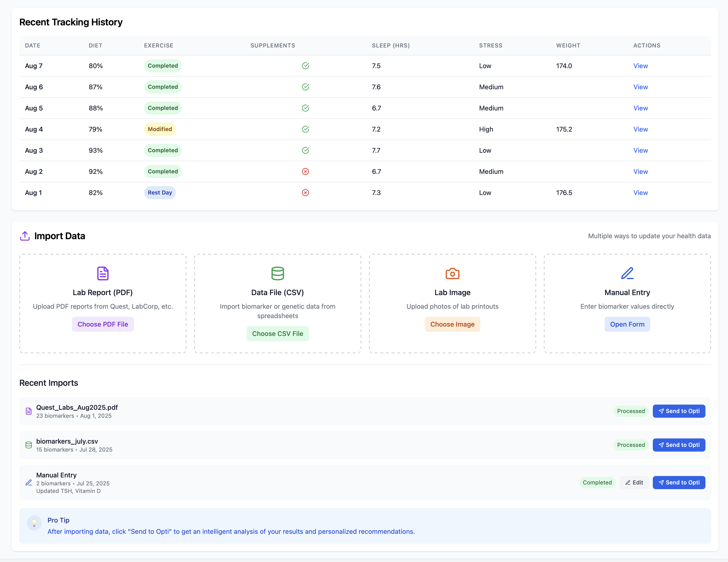The height and width of the screenshot is (562, 728).
Task: Select the Data File CSV database icon
Action: (x=278, y=273)
